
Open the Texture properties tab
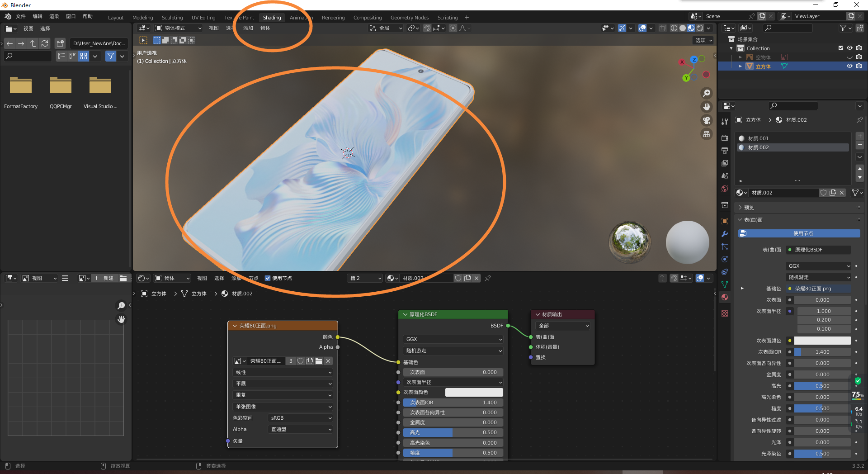pos(725,313)
